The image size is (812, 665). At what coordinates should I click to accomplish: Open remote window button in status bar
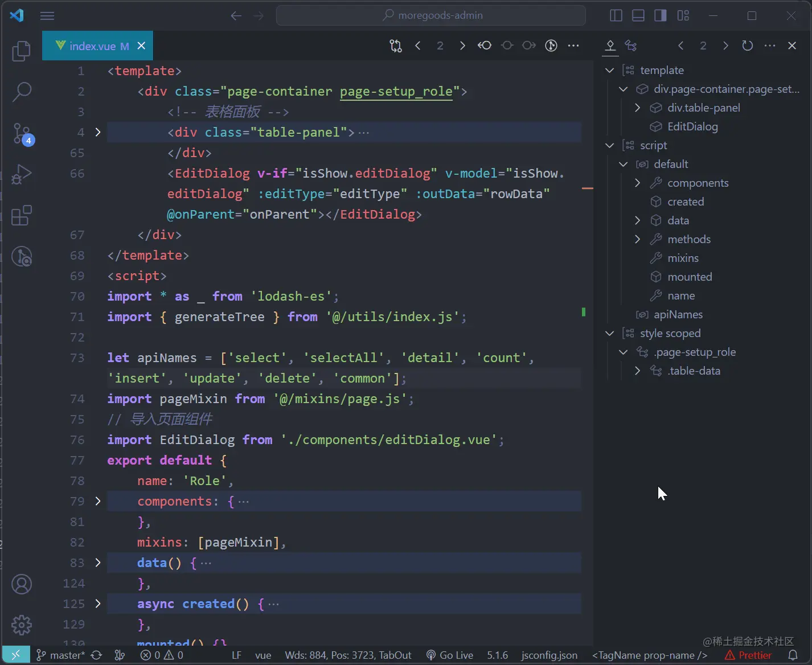[x=16, y=655]
